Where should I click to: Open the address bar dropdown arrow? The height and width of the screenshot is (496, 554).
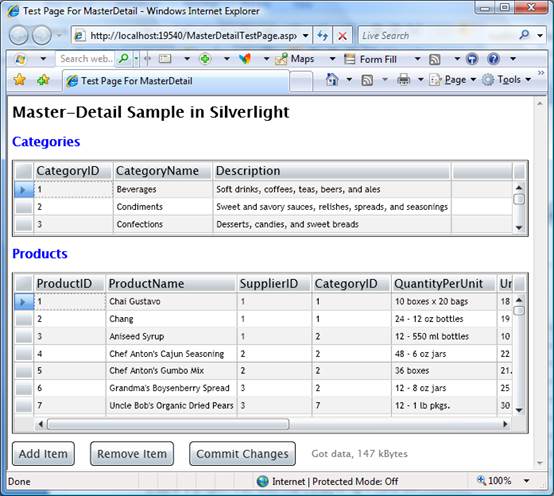pos(306,36)
